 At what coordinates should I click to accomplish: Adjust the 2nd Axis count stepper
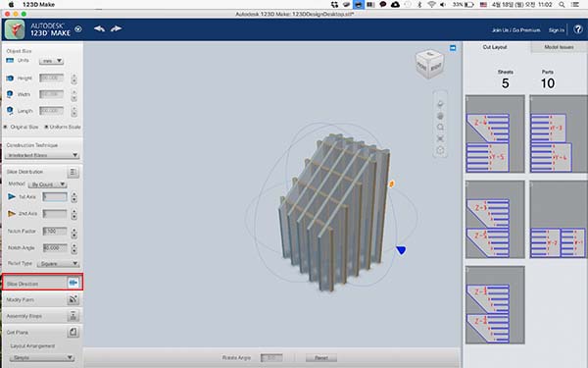pos(73,214)
